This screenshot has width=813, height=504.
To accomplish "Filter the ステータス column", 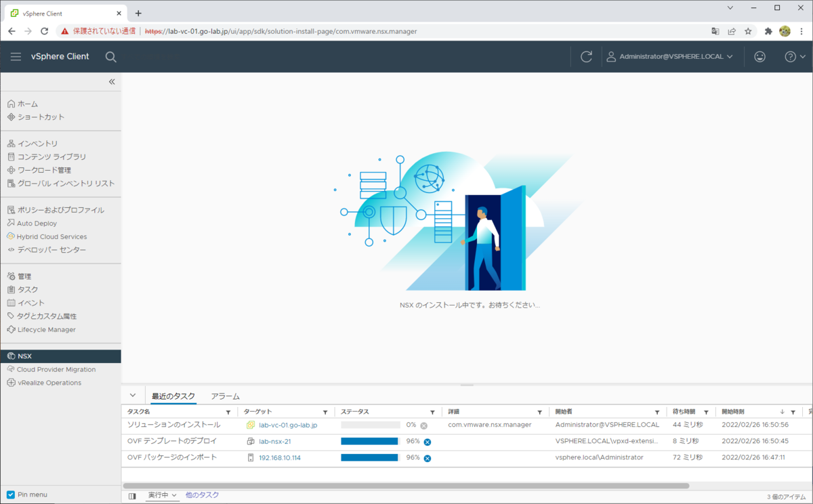I will click(432, 413).
